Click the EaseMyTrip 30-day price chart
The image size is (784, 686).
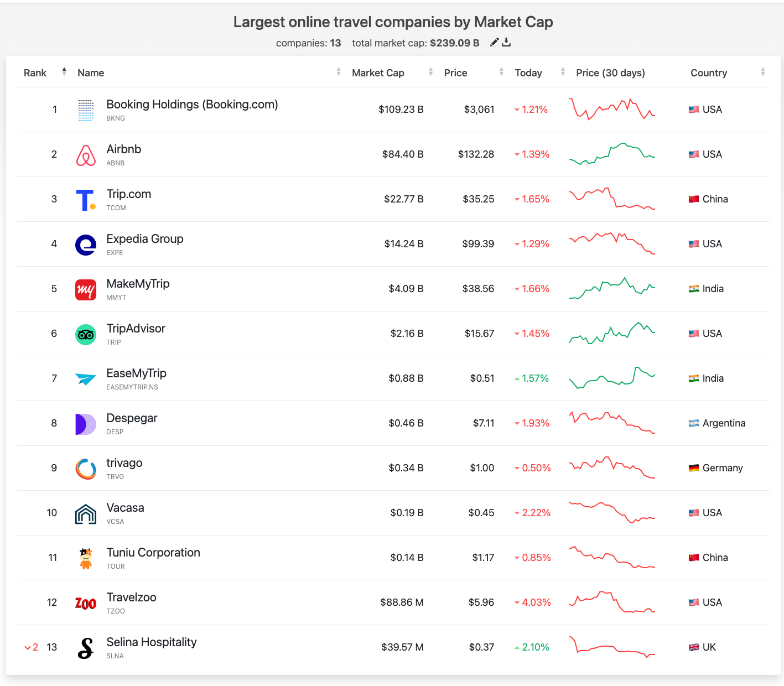612,378
